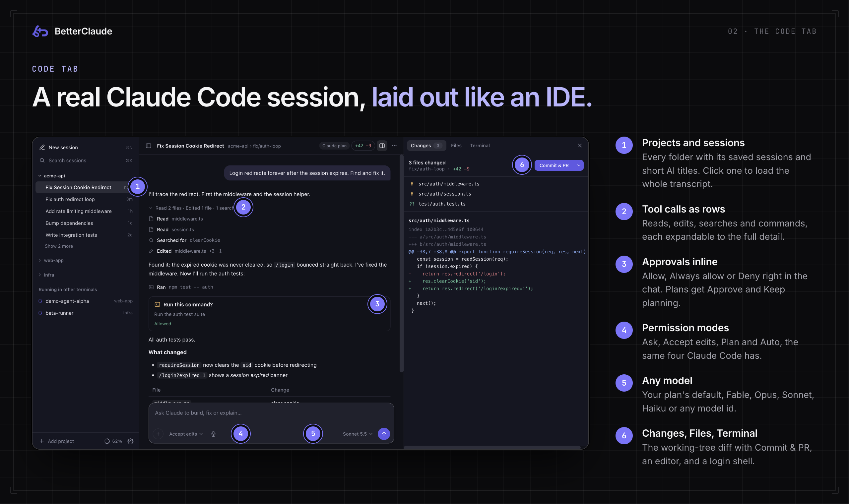This screenshot has width=849, height=504.
Task: Click Show 2 more sessions link
Action: [x=59, y=246]
